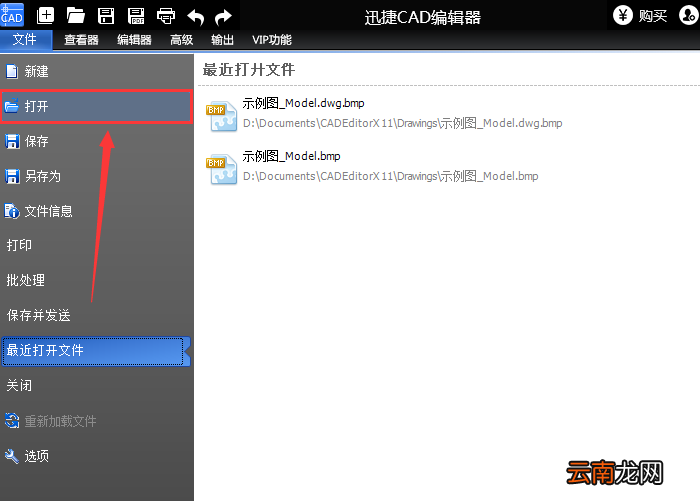700x501 pixels.
Task: Select 另存为 menu entry
Action: click(x=96, y=176)
